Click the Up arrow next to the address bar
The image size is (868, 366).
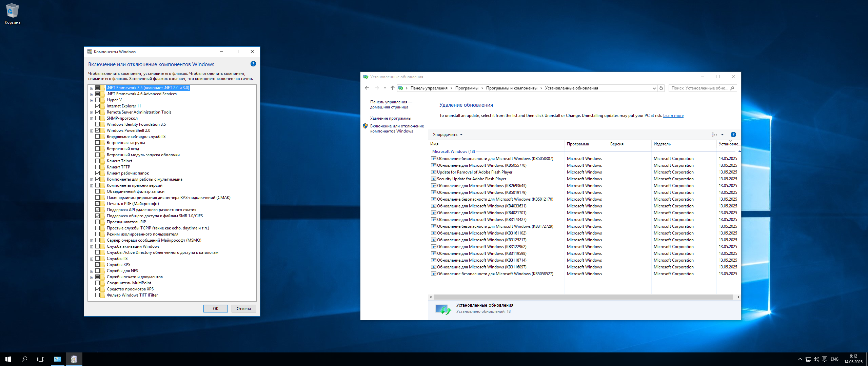point(392,88)
